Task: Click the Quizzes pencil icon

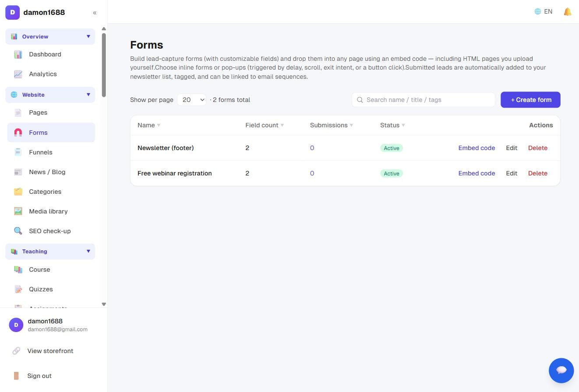Action: (x=18, y=289)
